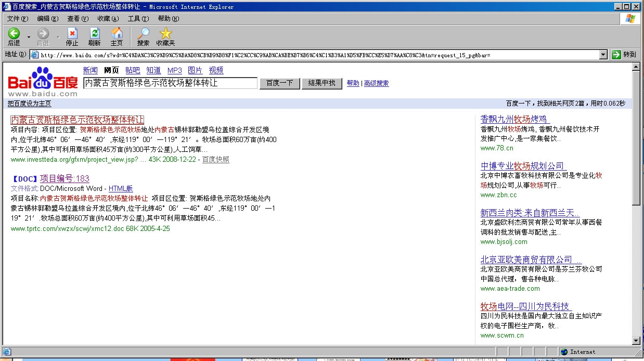The width and height of the screenshot is (644, 361).
Task: Switch to Baidu 知道 tab
Action: tap(153, 70)
